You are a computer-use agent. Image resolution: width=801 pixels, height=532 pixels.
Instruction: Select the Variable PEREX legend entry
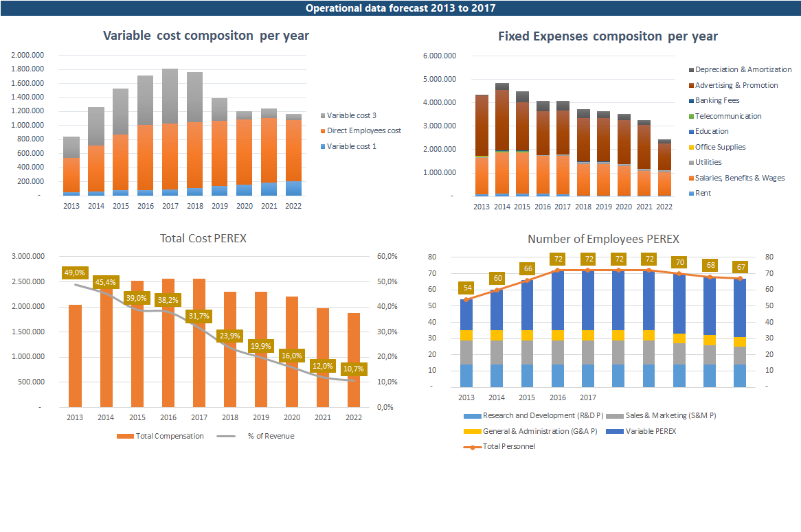tap(651, 431)
